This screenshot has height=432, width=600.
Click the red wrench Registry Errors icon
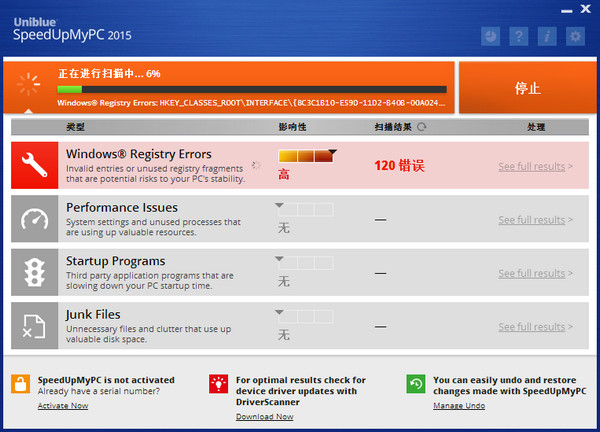pos(34,165)
